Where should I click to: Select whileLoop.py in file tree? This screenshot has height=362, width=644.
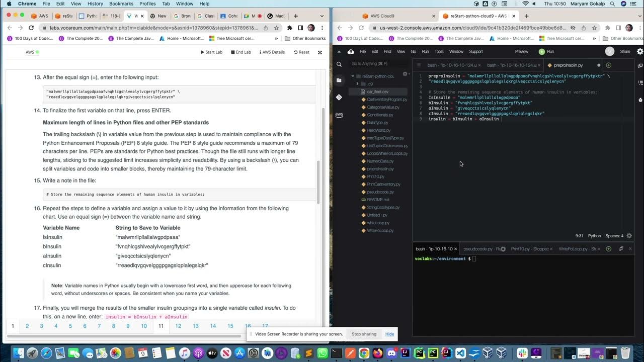tap(378, 223)
